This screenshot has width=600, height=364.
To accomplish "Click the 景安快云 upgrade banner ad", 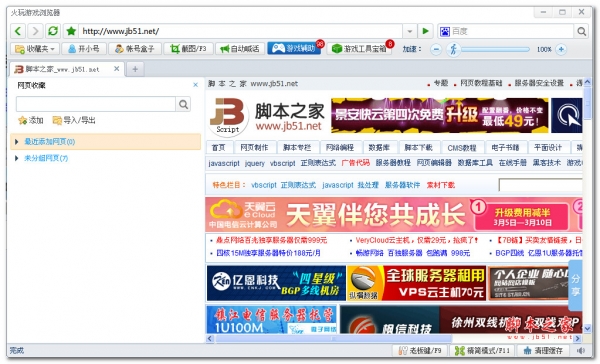I will pos(440,115).
